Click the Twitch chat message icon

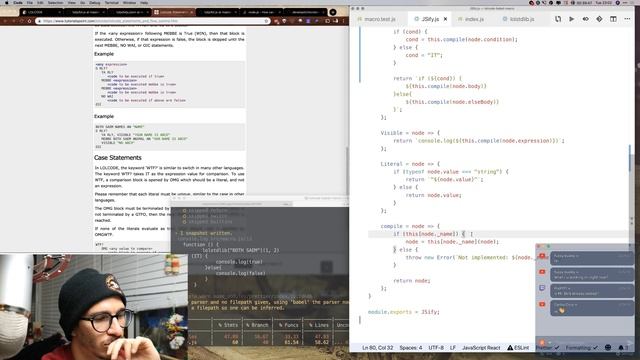coord(542,288)
